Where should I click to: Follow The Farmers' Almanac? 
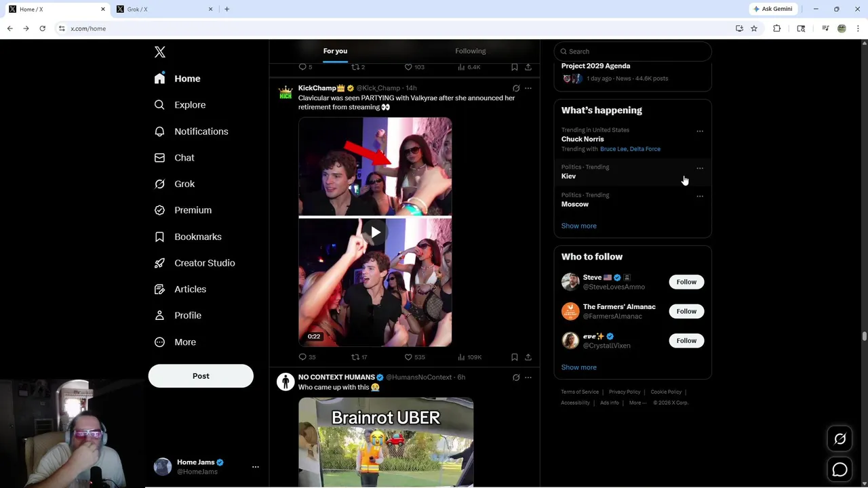(x=686, y=311)
